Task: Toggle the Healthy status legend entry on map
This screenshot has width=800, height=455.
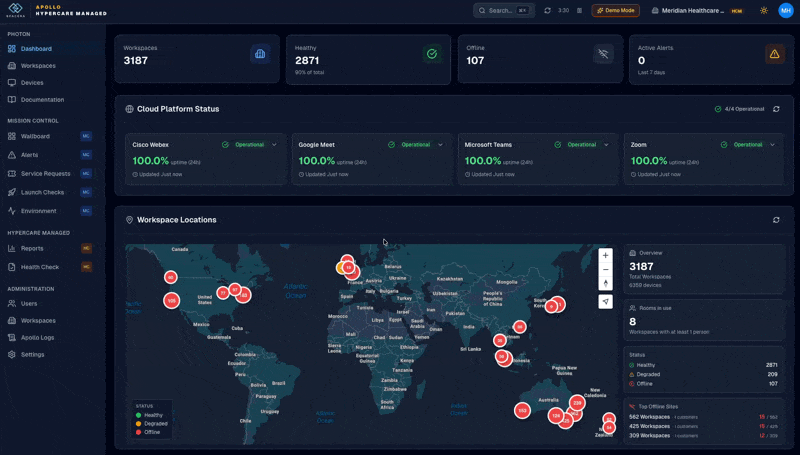Action: (152, 415)
